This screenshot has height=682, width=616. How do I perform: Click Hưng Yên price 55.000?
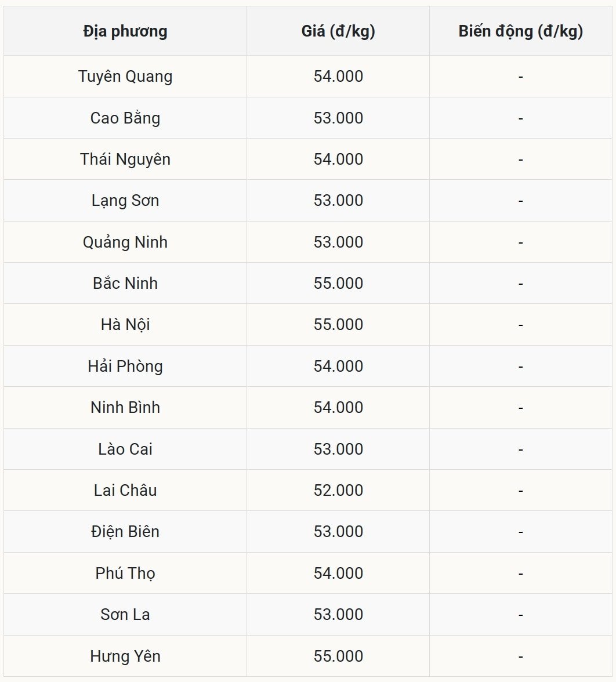point(338,656)
